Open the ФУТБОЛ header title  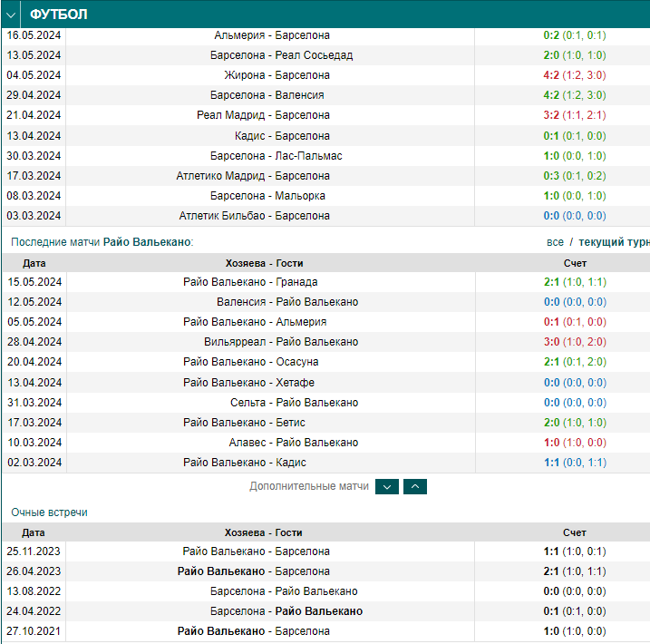tap(58, 15)
